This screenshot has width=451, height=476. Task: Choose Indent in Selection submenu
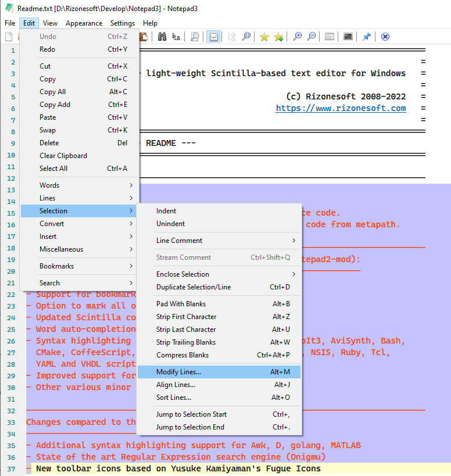(x=219, y=210)
